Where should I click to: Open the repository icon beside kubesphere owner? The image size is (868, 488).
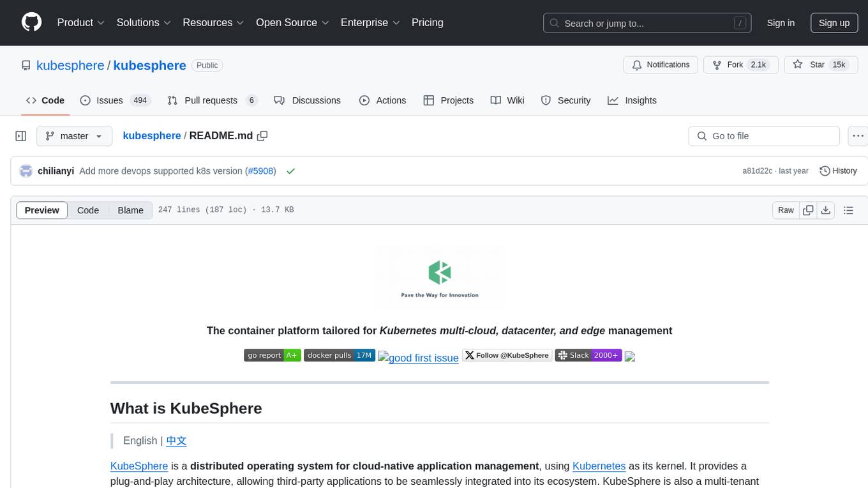(26, 65)
